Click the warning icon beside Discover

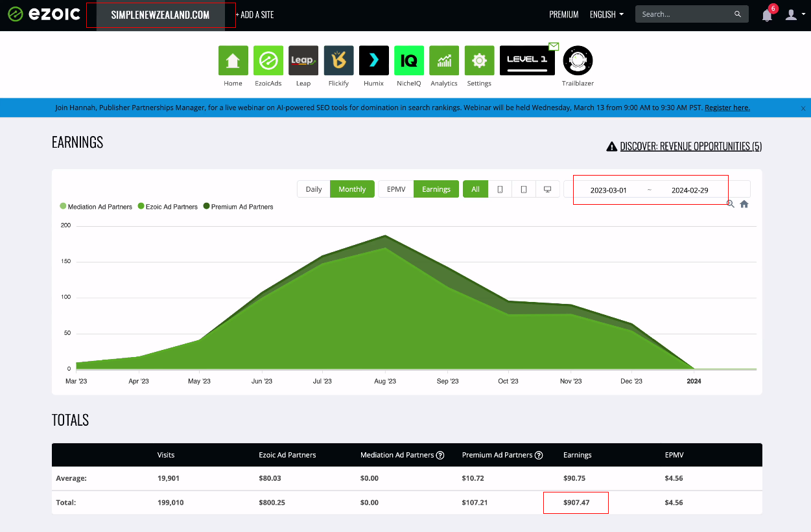[x=611, y=147]
